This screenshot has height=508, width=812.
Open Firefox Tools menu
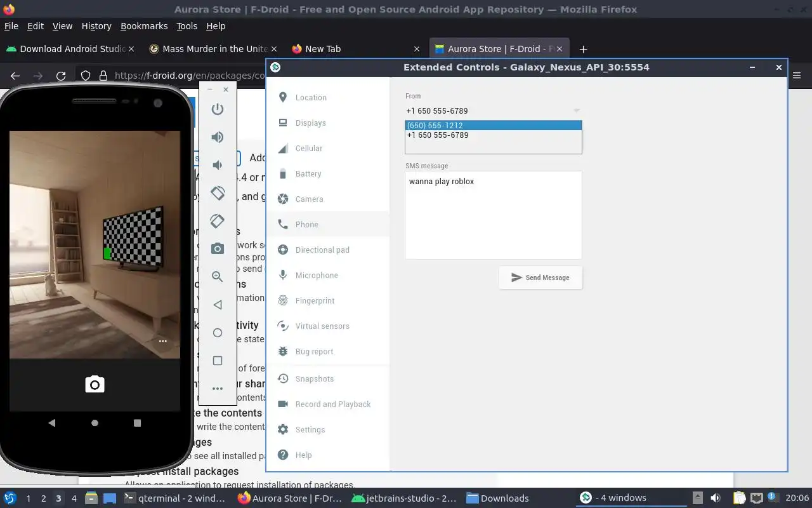click(187, 26)
